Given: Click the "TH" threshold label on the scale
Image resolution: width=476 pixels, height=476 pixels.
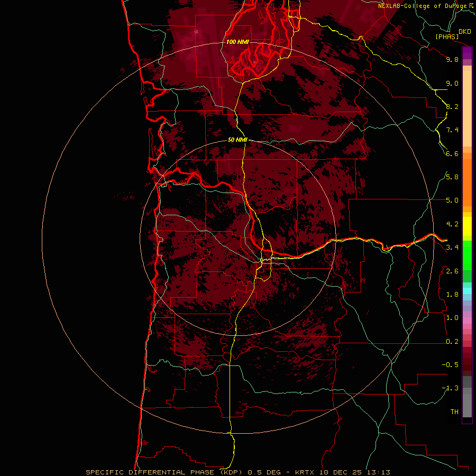Looking at the screenshot, I should (454, 412).
